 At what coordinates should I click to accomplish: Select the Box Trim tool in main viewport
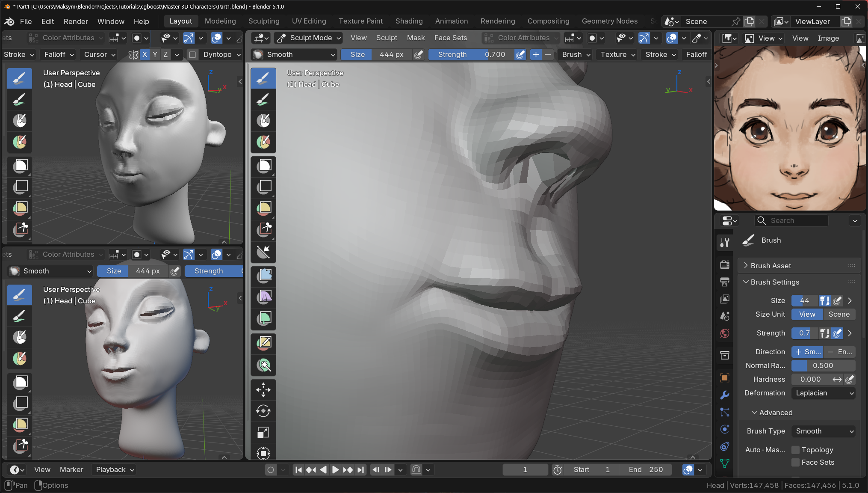(263, 229)
